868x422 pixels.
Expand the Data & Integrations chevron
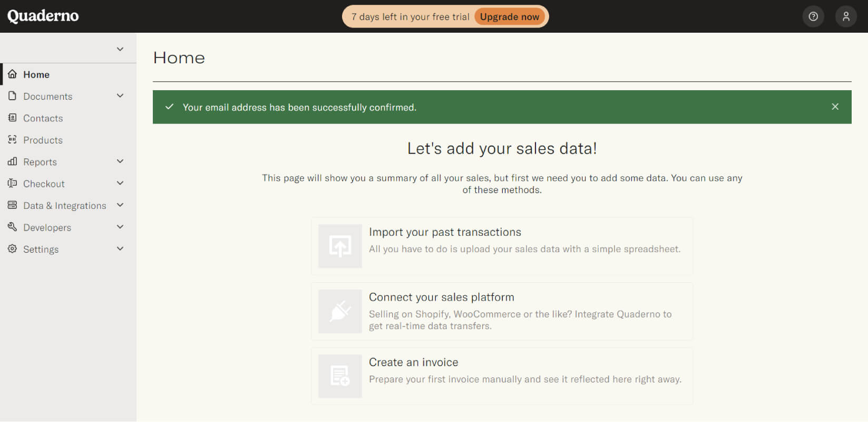(x=120, y=205)
